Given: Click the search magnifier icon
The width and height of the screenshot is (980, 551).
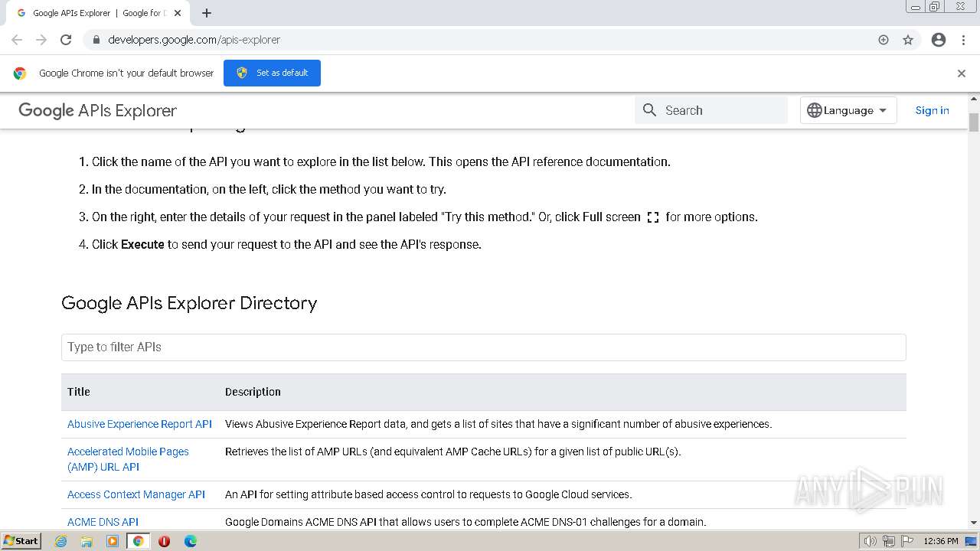Looking at the screenshot, I should pyautogui.click(x=650, y=110).
